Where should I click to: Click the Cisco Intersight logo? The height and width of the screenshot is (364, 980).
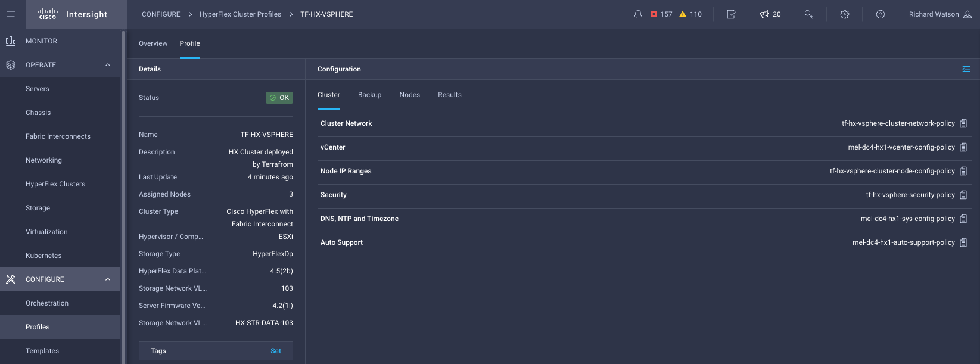click(x=73, y=14)
